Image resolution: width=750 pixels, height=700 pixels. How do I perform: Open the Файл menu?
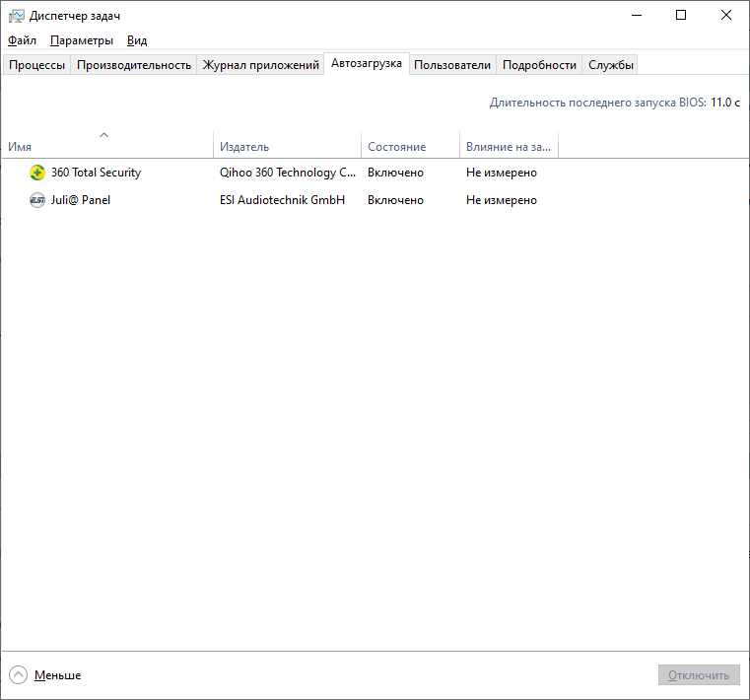22,40
